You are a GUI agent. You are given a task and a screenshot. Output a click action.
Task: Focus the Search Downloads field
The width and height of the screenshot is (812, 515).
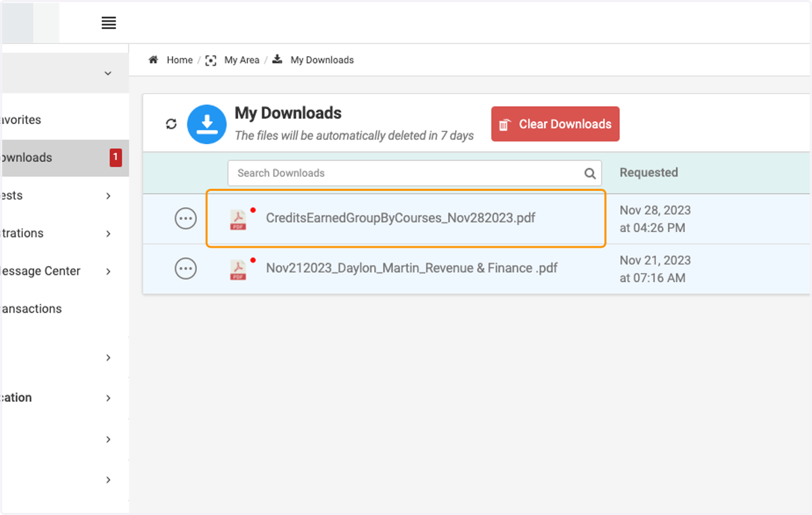click(414, 173)
